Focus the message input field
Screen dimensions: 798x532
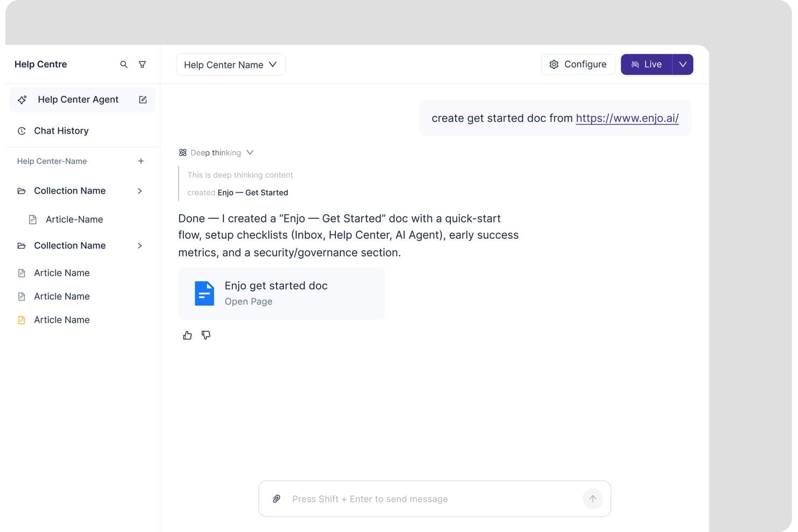point(435,499)
